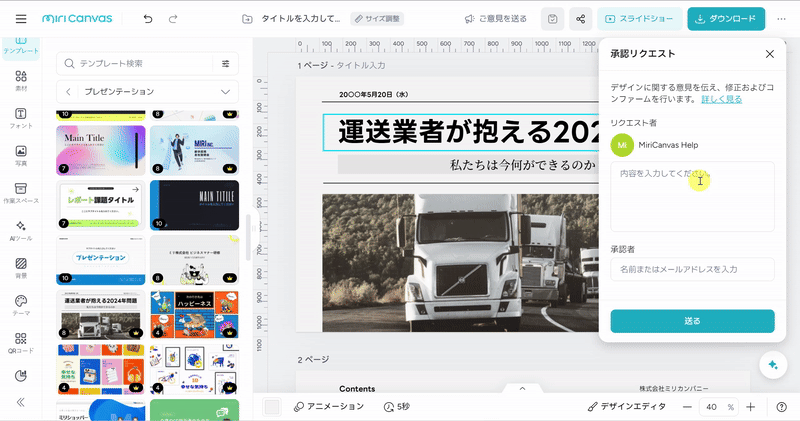The height and width of the screenshot is (421, 800).
Task: Open the QRコード tab
Action: tap(21, 343)
